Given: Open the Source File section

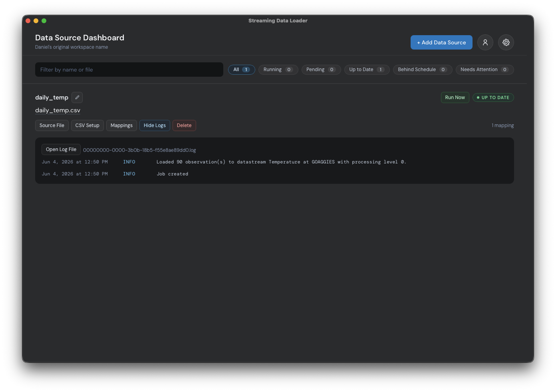Looking at the screenshot, I should tap(52, 125).
